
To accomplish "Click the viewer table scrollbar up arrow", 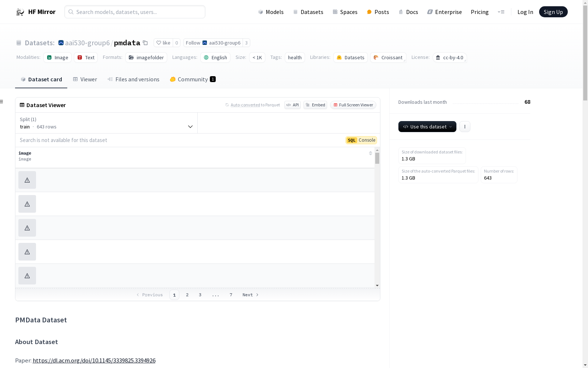I will click(377, 150).
